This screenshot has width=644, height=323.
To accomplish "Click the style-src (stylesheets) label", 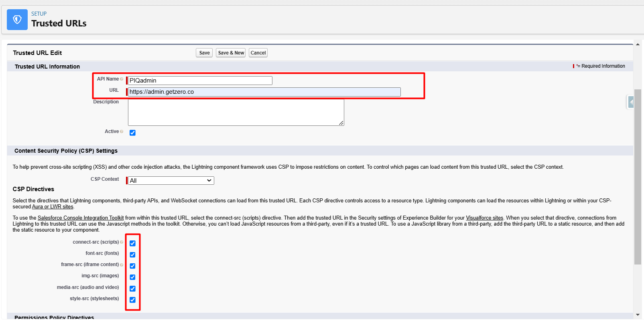I will [x=94, y=299].
